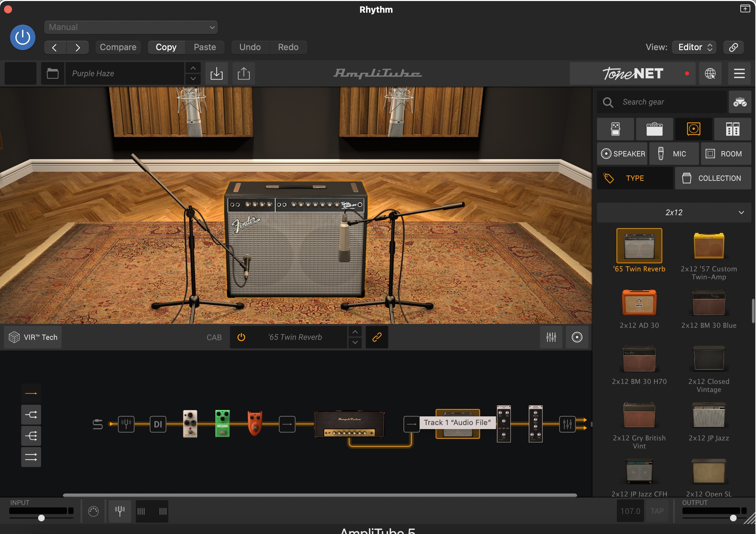Image resolution: width=756 pixels, height=534 pixels.
Task: Go to previous preset with left arrow
Action: [x=55, y=47]
